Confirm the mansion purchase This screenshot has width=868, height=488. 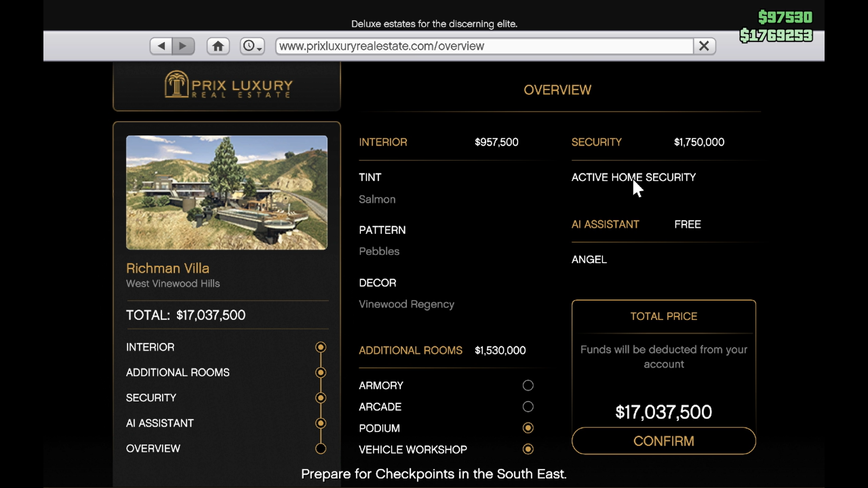point(663,441)
